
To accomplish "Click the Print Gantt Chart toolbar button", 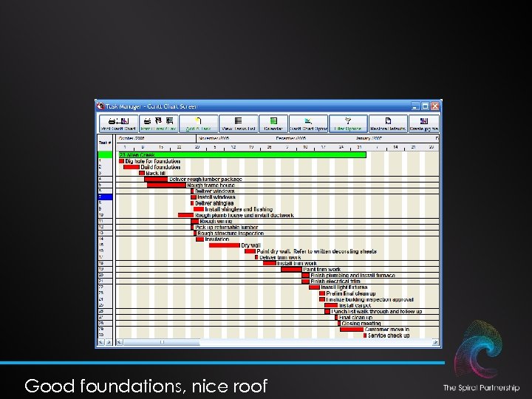I will coord(118,123).
